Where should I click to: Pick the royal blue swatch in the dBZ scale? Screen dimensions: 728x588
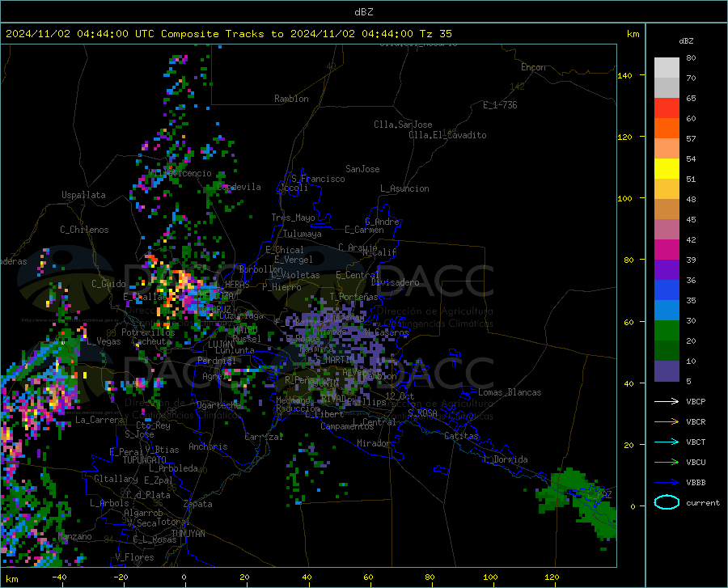click(x=667, y=290)
